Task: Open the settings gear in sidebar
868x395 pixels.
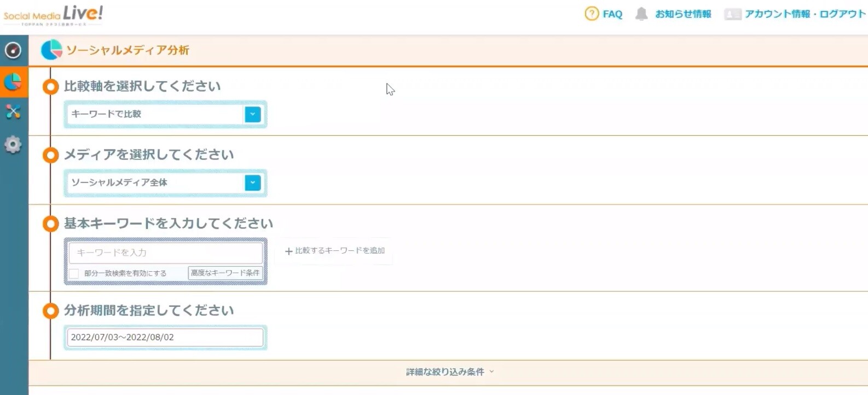Action: click(x=13, y=145)
